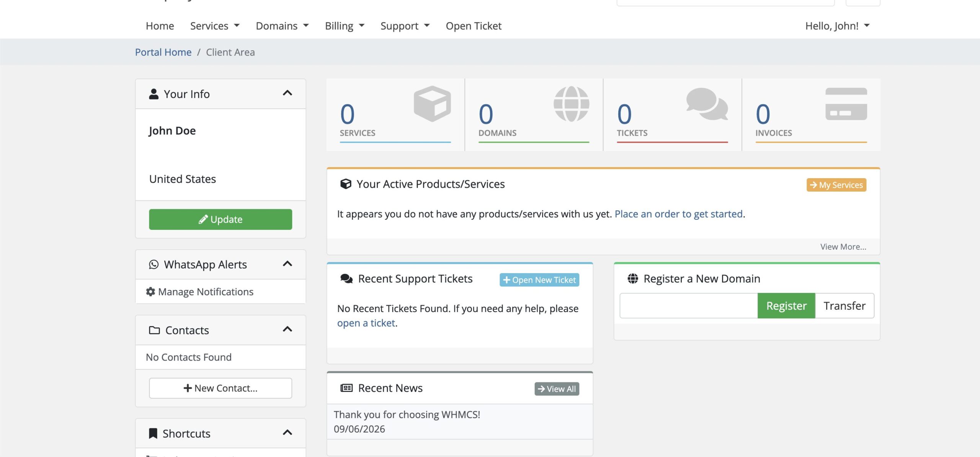980x457 pixels.
Task: Click the globe icon beside Register a New Domain
Action: (x=633, y=278)
